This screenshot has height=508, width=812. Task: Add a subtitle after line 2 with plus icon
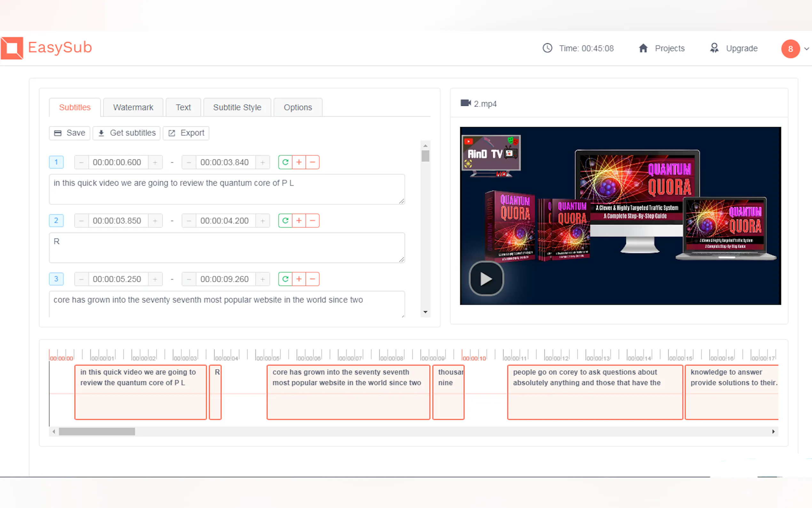[299, 221]
